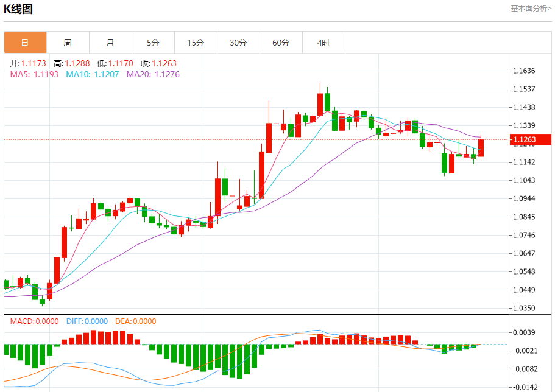The height and width of the screenshot is (392, 555).
Task: Click the highest-peak red candlestick near 1.1537
Action: (x=320, y=104)
